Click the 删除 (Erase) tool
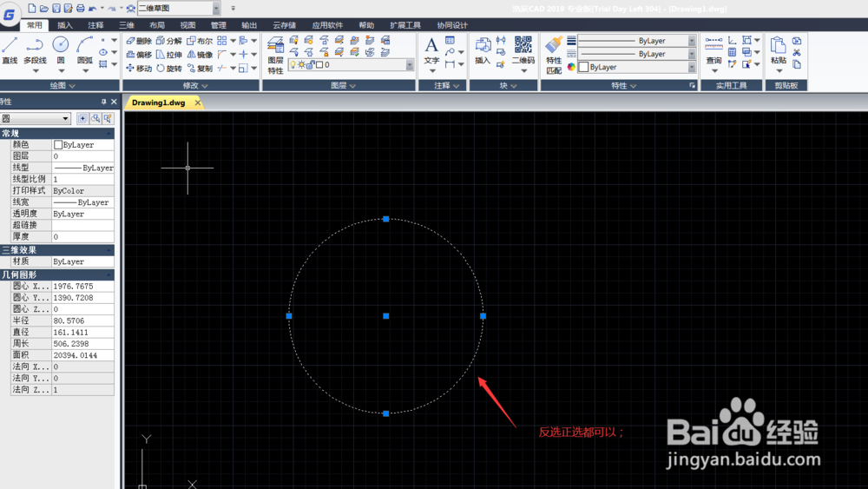Screen dimensions: 868x489 coord(138,41)
